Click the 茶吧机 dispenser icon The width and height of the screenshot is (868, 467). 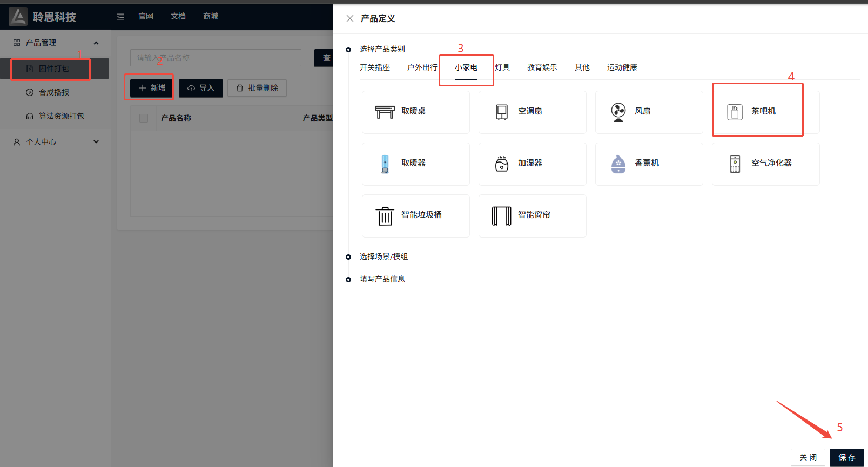(735, 112)
